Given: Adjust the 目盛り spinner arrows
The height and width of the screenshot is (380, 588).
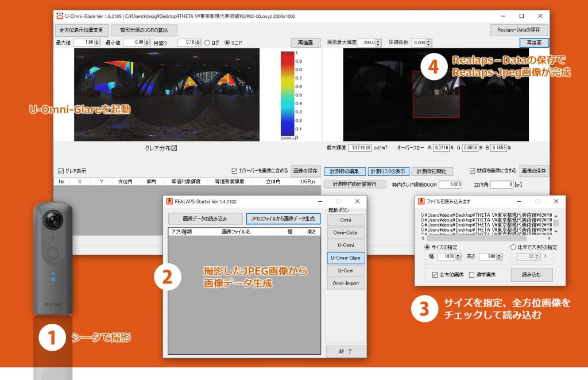Looking at the screenshot, I should click(198, 43).
